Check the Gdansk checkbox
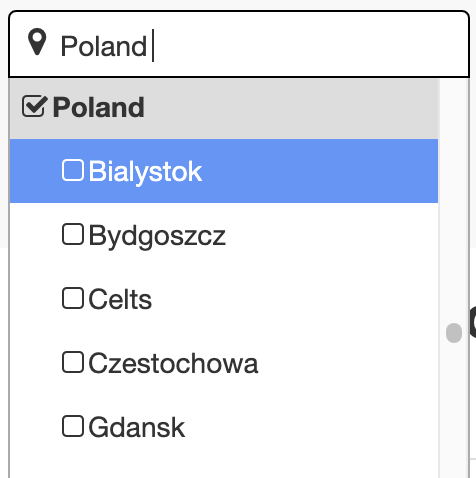This screenshot has width=476, height=478. click(73, 426)
